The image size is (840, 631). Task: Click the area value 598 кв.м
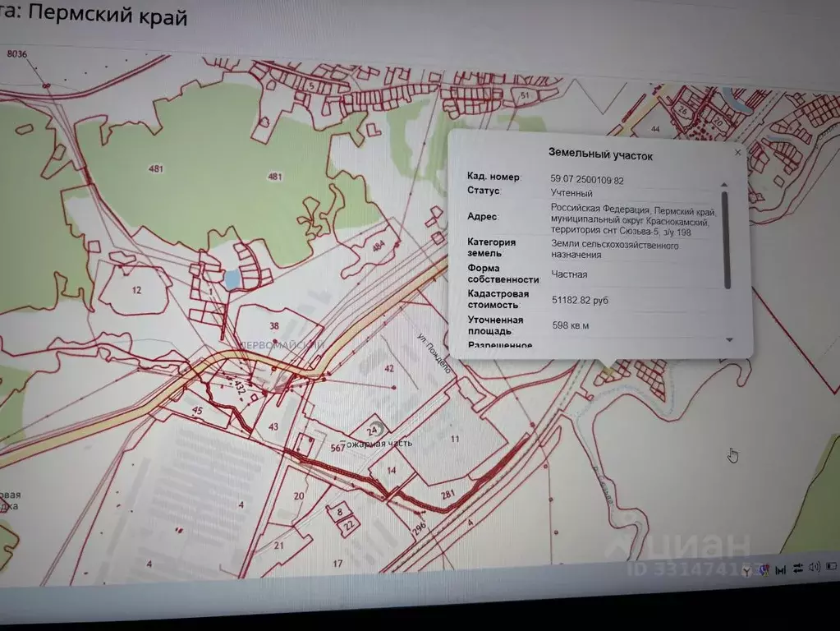tap(571, 325)
